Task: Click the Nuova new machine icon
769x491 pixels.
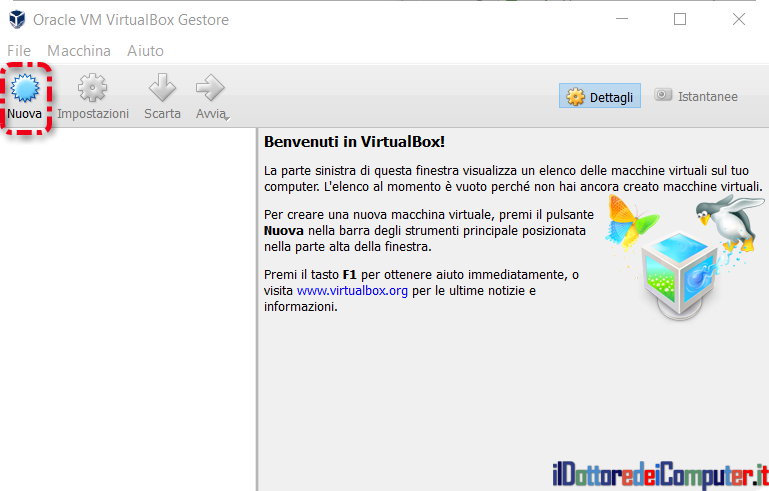Action: tap(25, 88)
